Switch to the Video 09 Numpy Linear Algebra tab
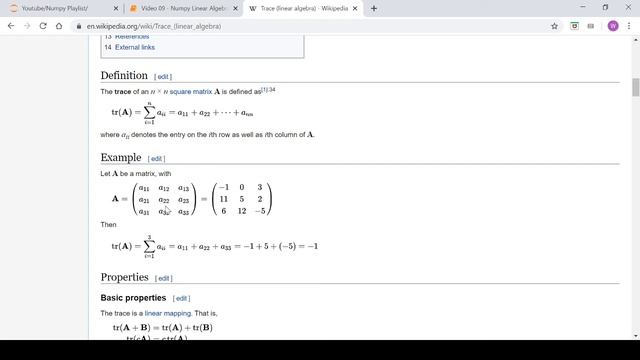 point(183,8)
